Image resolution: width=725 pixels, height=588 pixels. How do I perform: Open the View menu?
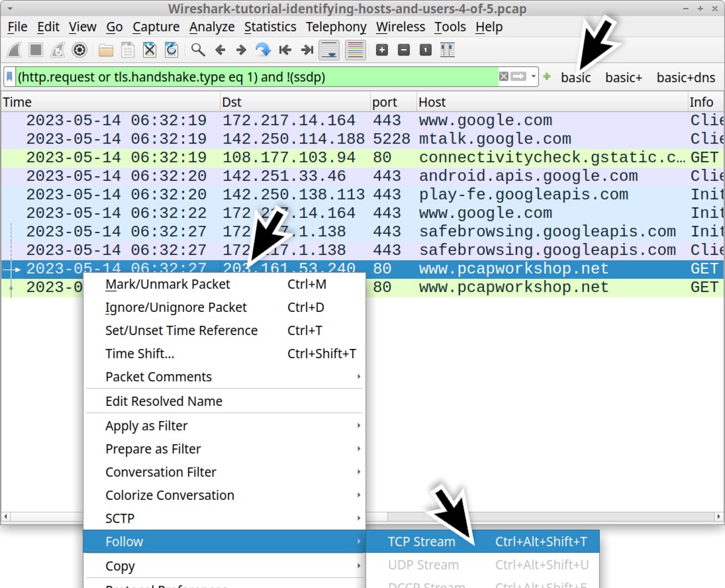coord(82,26)
